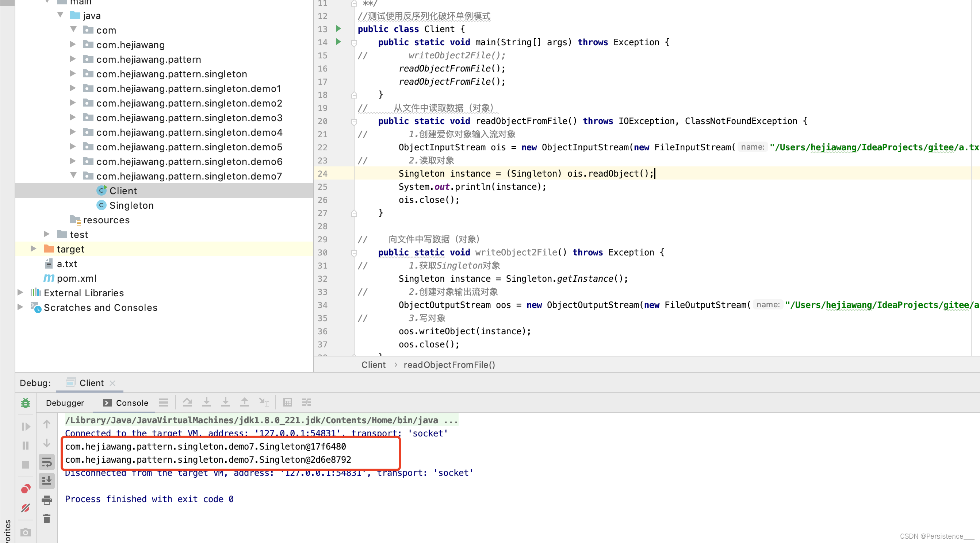980x543 pixels.
Task: Clear console with the trash icon
Action: click(46, 519)
